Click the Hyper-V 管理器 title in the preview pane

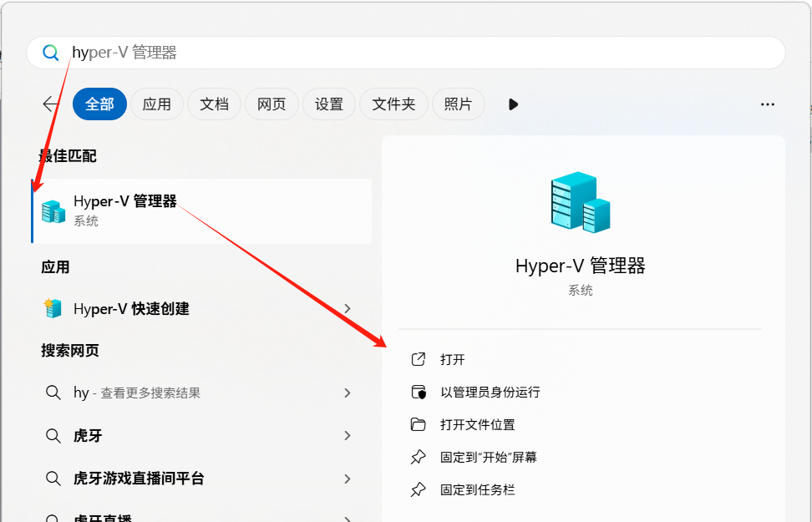click(581, 266)
